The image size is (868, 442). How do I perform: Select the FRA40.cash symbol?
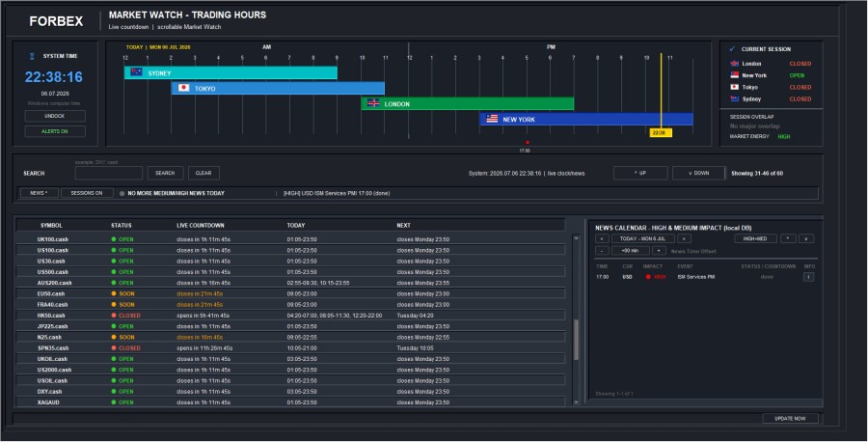[x=52, y=305]
